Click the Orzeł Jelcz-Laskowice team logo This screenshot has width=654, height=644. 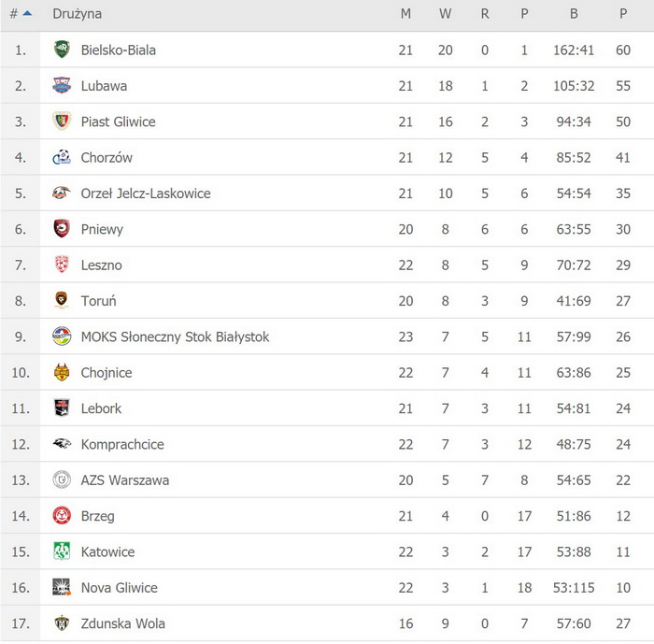click(x=62, y=193)
